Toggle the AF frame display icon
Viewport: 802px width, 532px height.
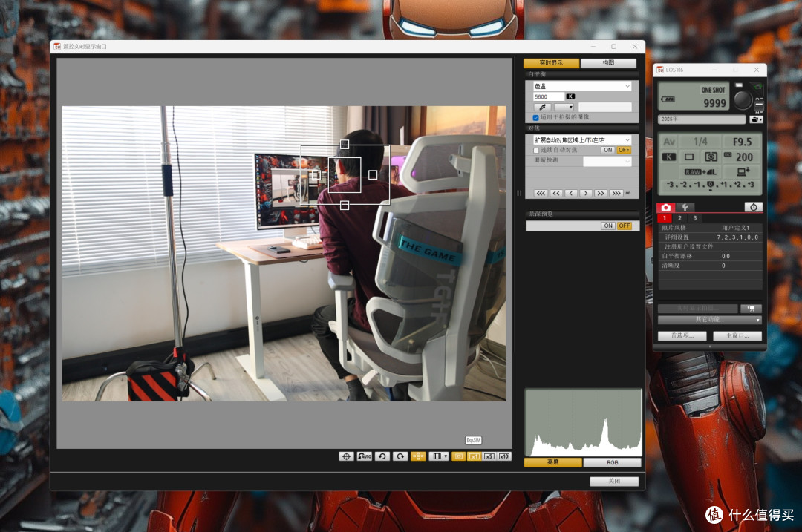[418, 456]
